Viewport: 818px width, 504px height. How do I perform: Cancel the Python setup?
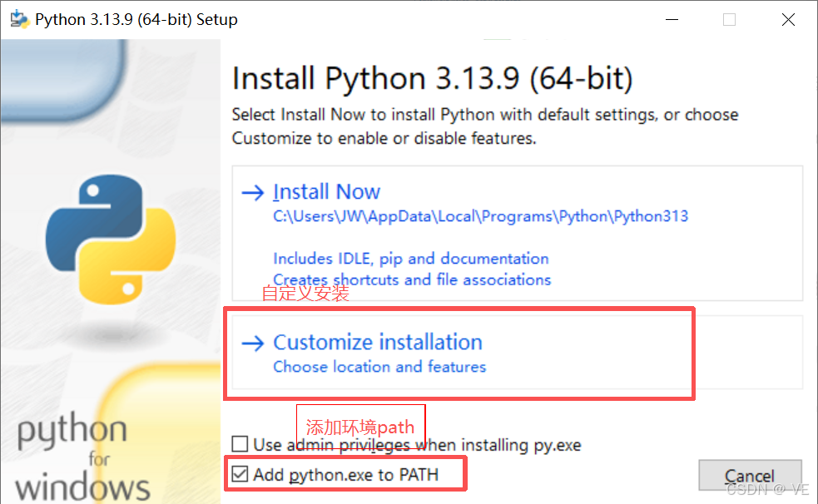750,475
